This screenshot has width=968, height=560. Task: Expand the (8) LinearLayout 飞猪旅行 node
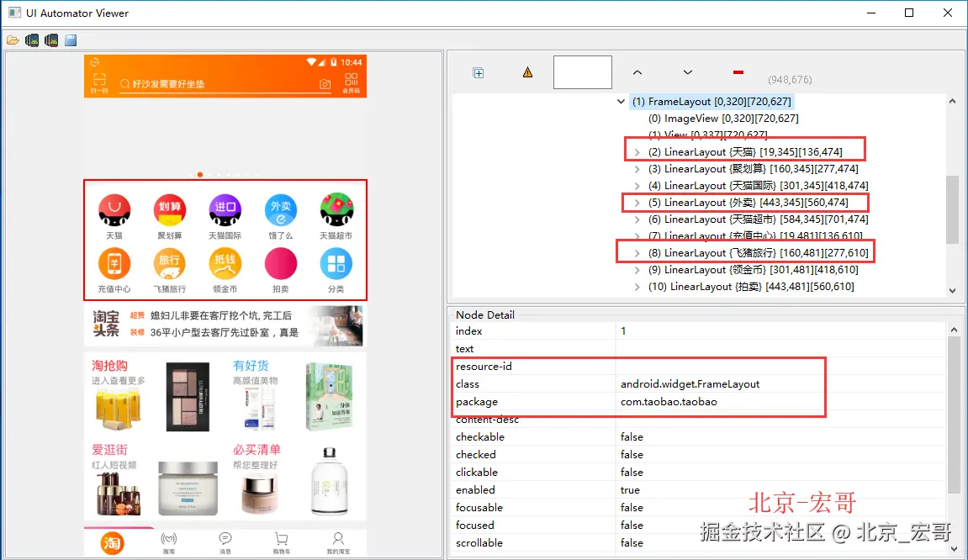pos(637,253)
